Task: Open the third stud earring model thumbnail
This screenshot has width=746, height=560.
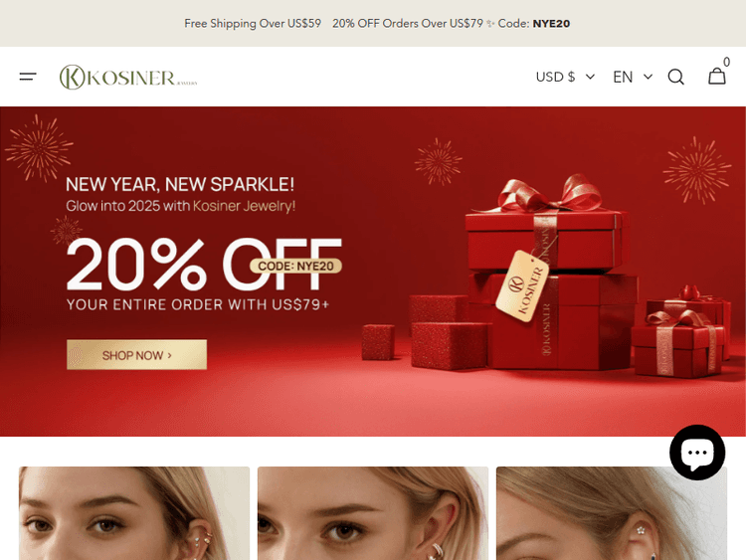Action: 612,513
